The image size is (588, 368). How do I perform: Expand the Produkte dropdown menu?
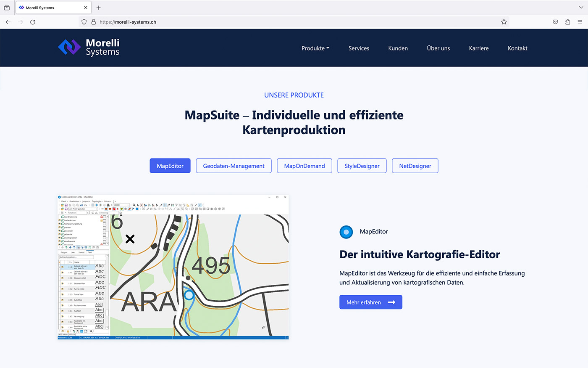(315, 48)
